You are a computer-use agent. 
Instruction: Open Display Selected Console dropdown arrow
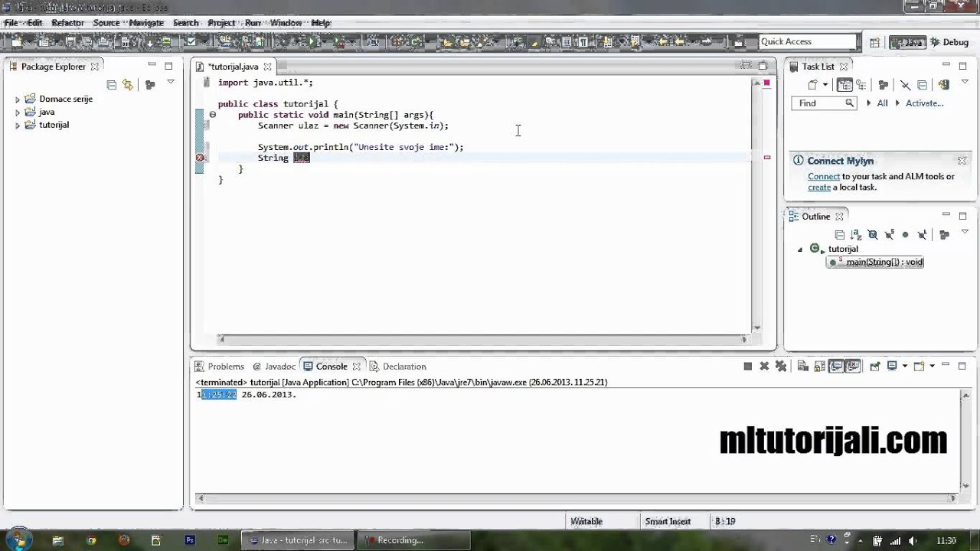(905, 366)
